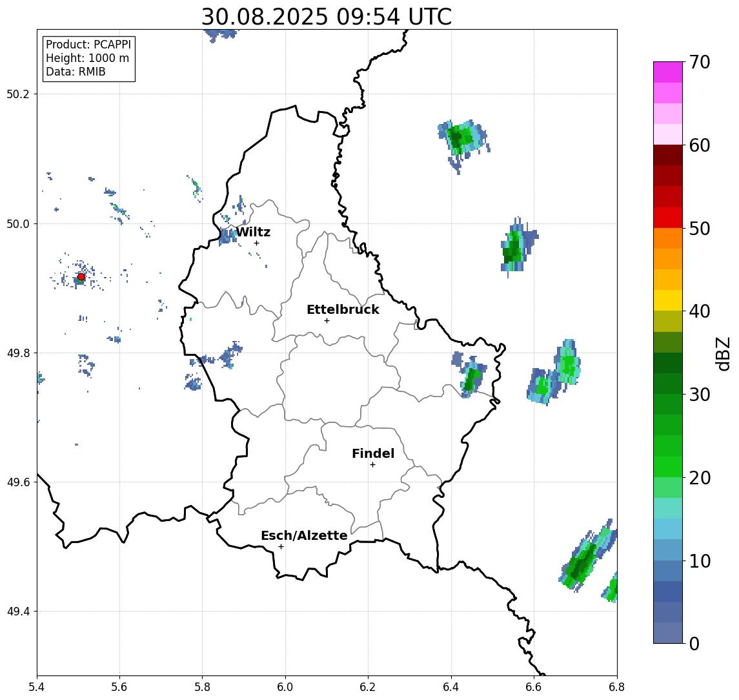This screenshot has width=739, height=700.
Task: Click the 'Data: RMIB' legend line
Action: coord(76,72)
